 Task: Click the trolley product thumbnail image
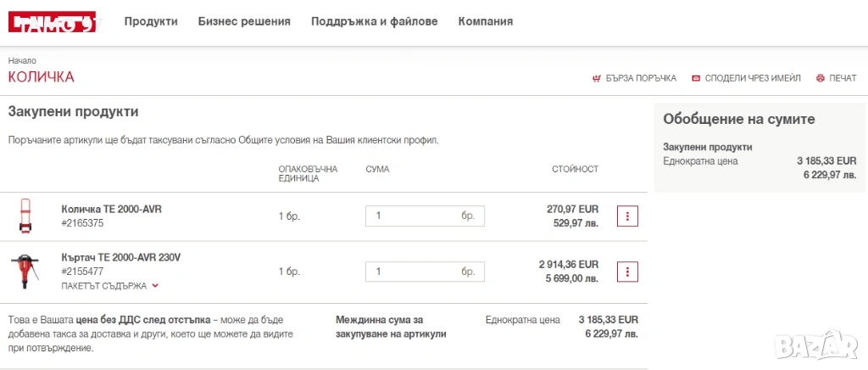[24, 216]
